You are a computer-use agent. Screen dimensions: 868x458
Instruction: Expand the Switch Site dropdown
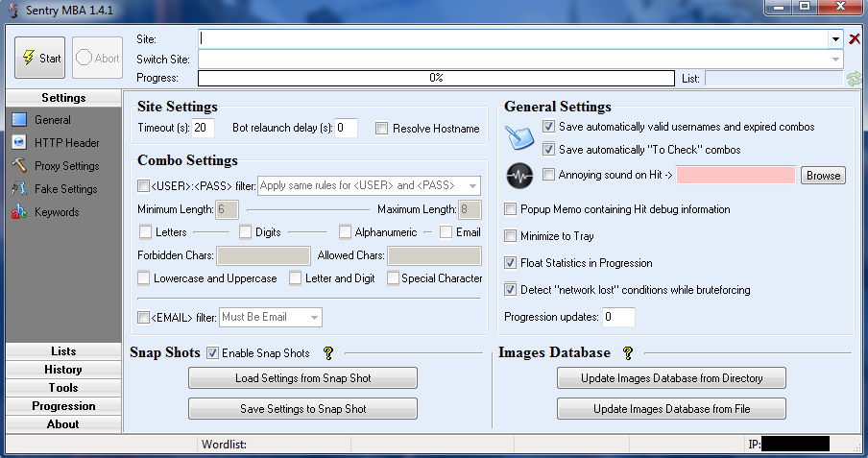tap(835, 59)
